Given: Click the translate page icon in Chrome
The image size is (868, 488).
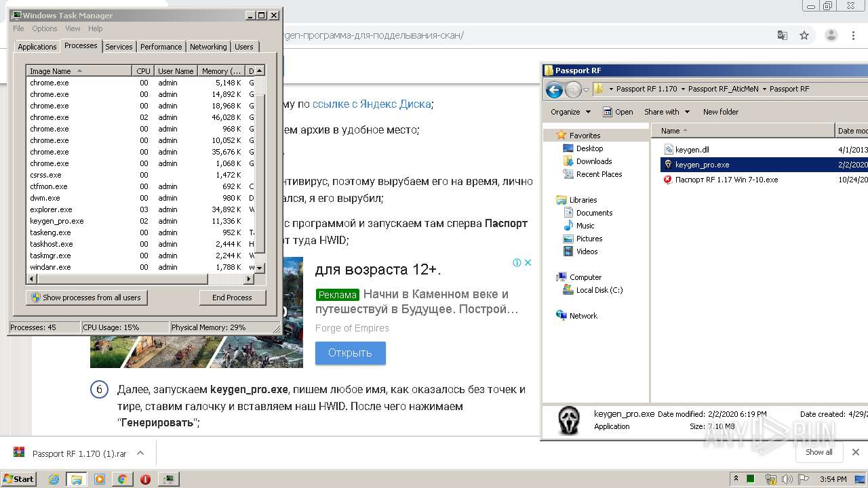Looking at the screenshot, I should click(783, 35).
